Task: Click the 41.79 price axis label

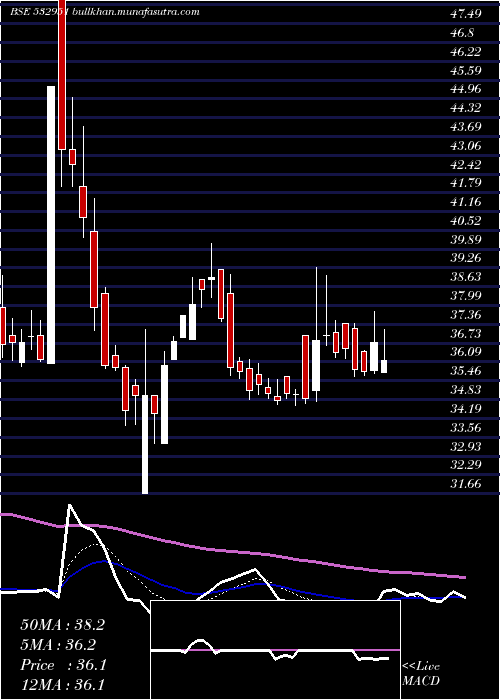Action: pyautogui.click(x=466, y=183)
